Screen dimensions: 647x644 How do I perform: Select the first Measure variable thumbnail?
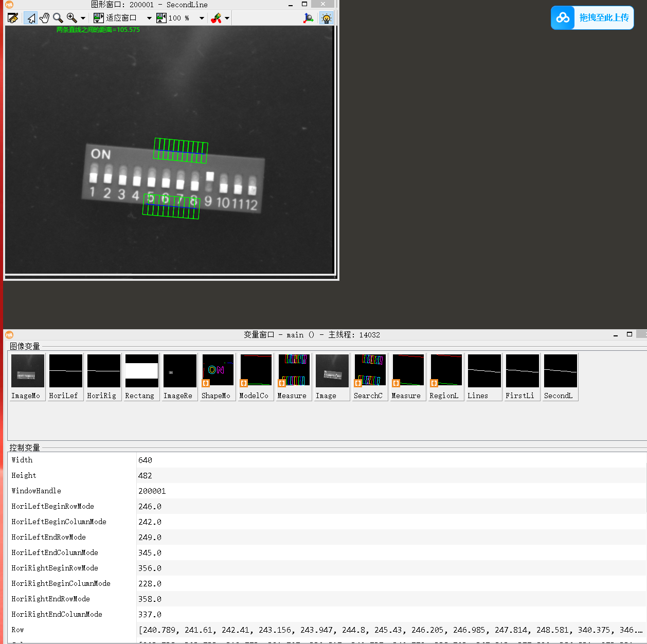tap(294, 377)
